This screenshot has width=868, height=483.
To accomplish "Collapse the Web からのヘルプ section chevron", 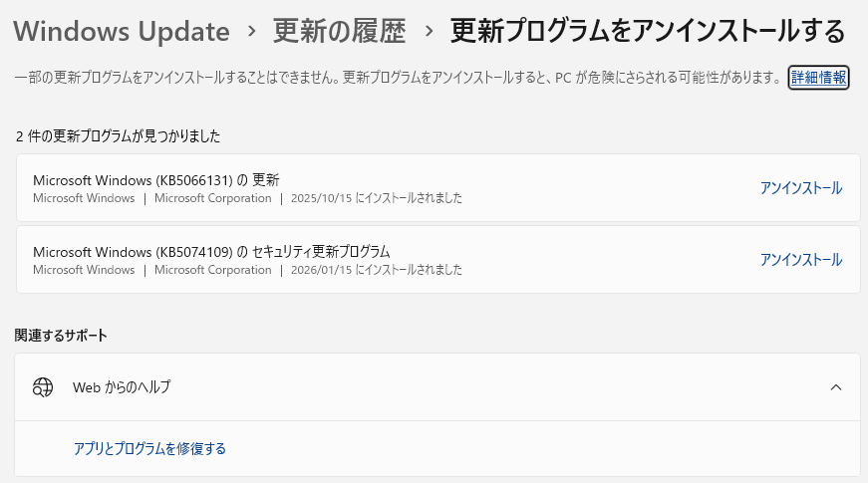I will coord(836,387).
